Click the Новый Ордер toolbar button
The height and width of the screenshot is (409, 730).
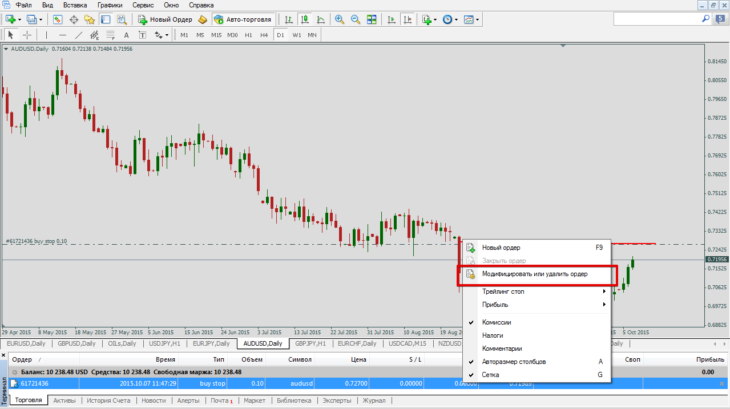point(165,20)
